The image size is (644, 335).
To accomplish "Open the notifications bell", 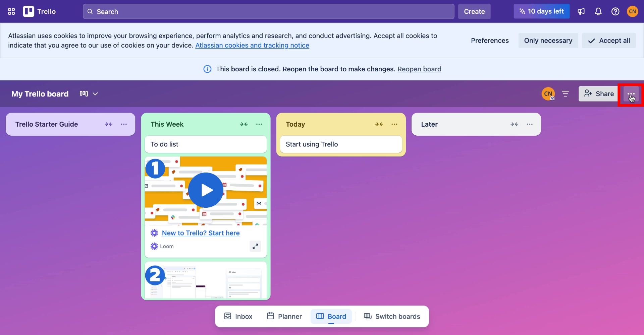I will point(598,11).
